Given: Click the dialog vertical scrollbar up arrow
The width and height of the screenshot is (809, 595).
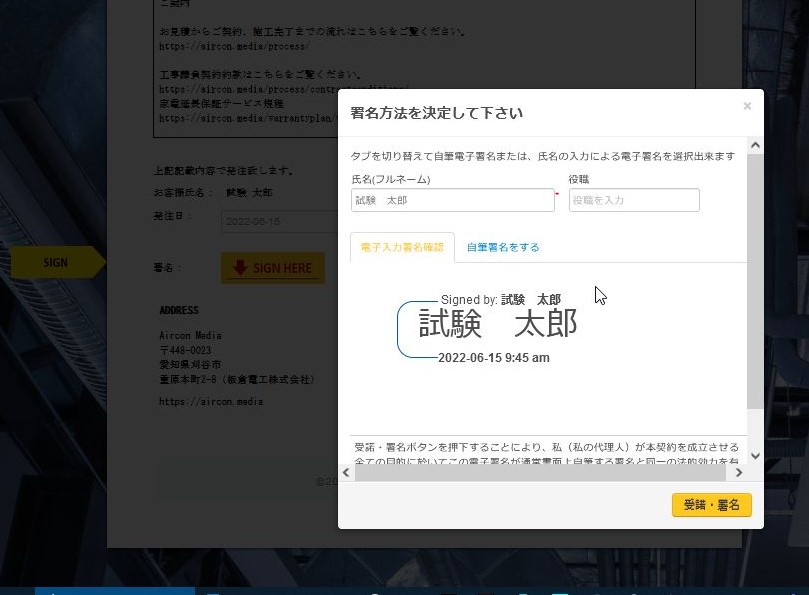Looking at the screenshot, I should (755, 146).
